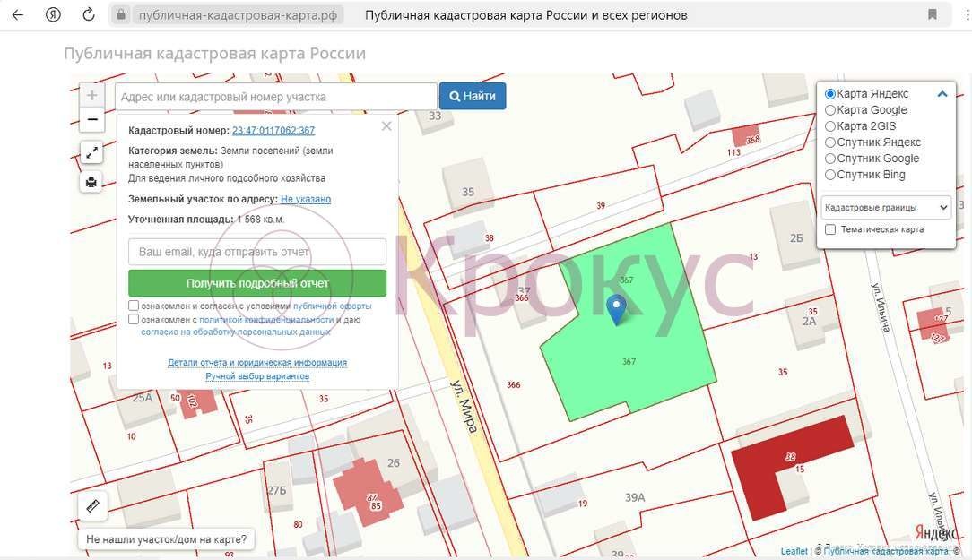Click house number 25А on the map
972x560 pixels.
143,398
